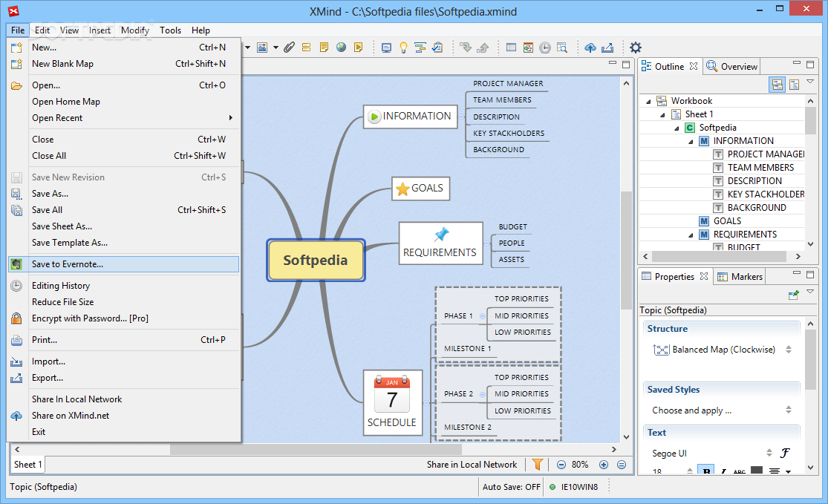The image size is (828, 504).
Task: Collapse the Sheet 1 tree node
Action: point(662,114)
